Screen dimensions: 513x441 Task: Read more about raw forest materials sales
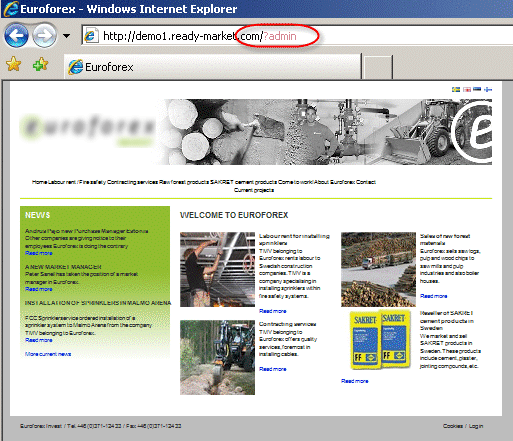(x=434, y=296)
